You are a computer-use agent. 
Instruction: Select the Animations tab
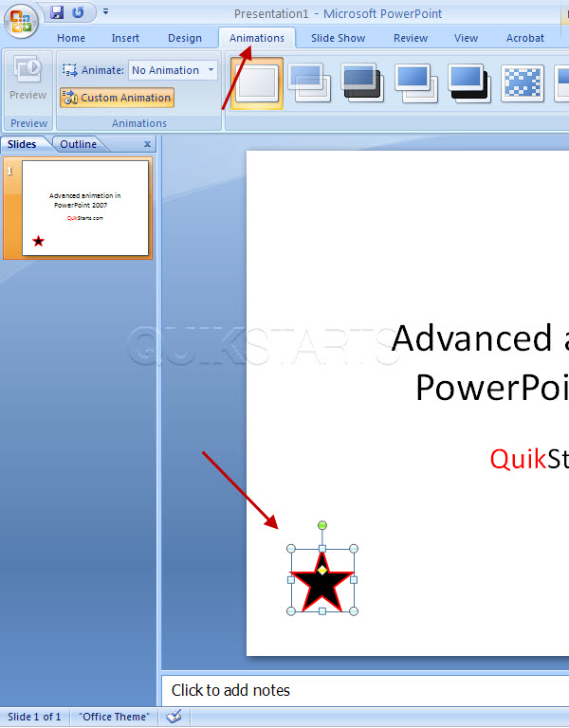click(x=257, y=38)
